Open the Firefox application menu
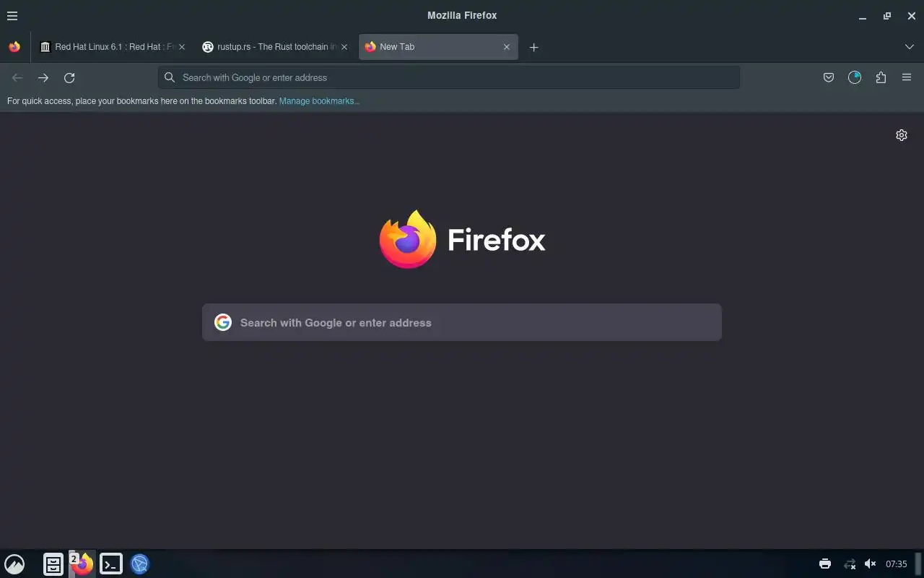This screenshot has width=924, height=578. [x=907, y=77]
